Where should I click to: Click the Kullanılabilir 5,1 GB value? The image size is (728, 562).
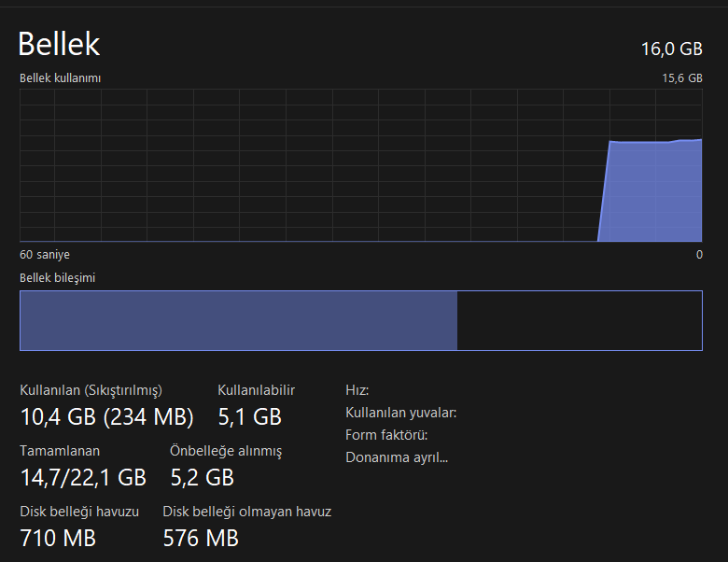point(249,416)
